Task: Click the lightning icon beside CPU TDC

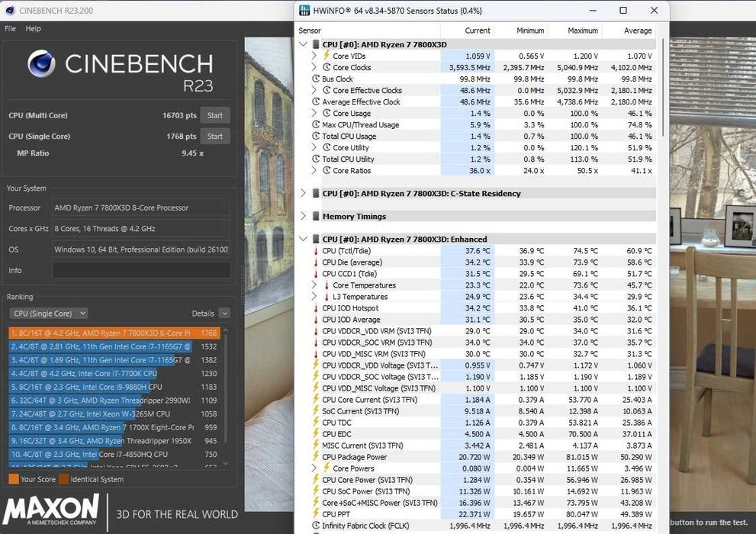Action: click(x=316, y=422)
